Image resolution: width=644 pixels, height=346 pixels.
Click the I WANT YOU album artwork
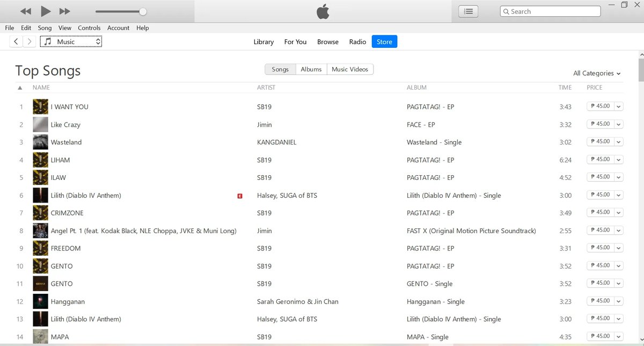pos(40,106)
